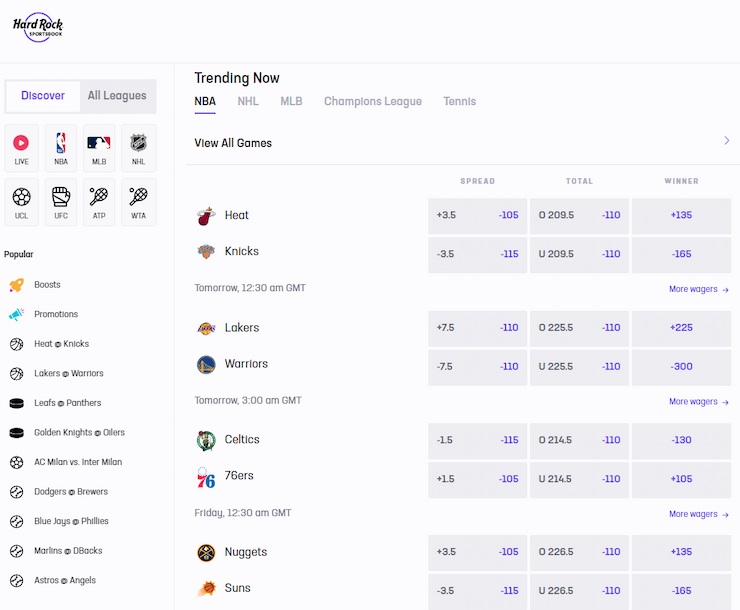
Task: Click the Suns team logo
Action: tap(207, 588)
